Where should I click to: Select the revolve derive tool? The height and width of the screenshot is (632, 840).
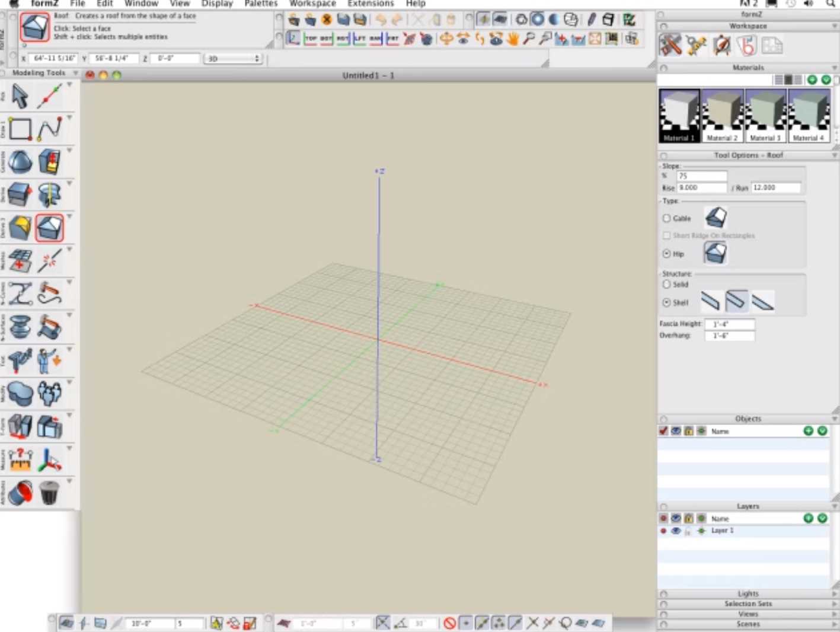[x=50, y=194]
